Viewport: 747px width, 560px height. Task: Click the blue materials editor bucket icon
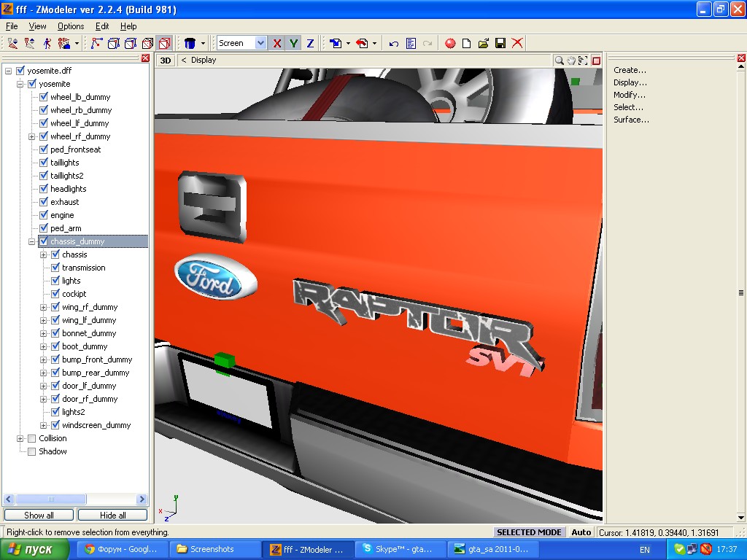click(x=190, y=43)
